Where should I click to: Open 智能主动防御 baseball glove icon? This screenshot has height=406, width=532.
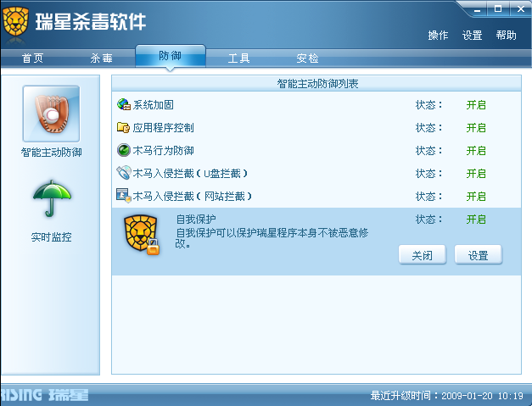tap(51, 114)
